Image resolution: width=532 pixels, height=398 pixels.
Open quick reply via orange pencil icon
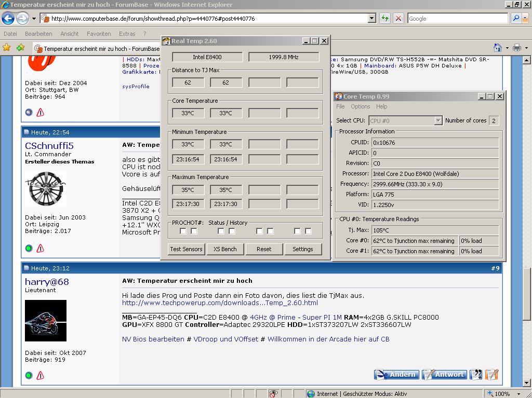[x=491, y=374]
